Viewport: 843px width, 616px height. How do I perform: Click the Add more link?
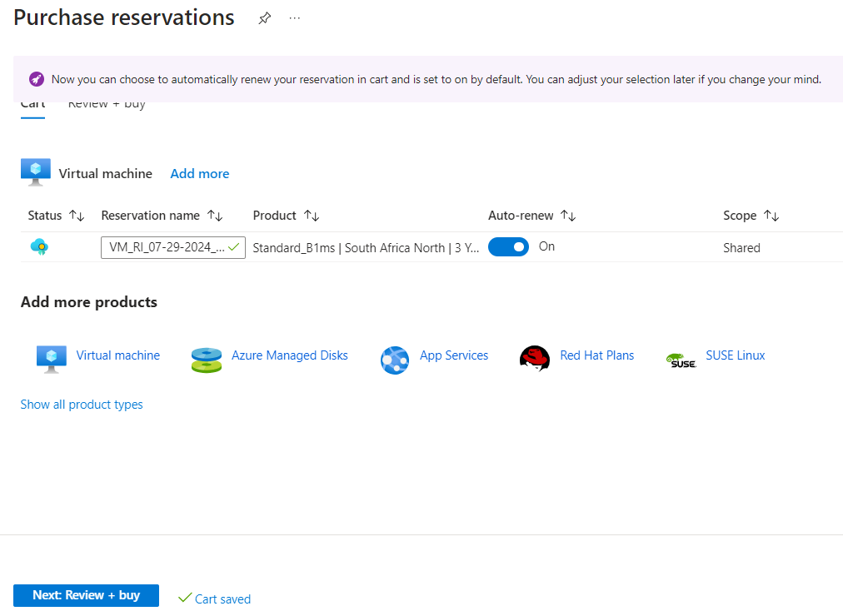199,173
